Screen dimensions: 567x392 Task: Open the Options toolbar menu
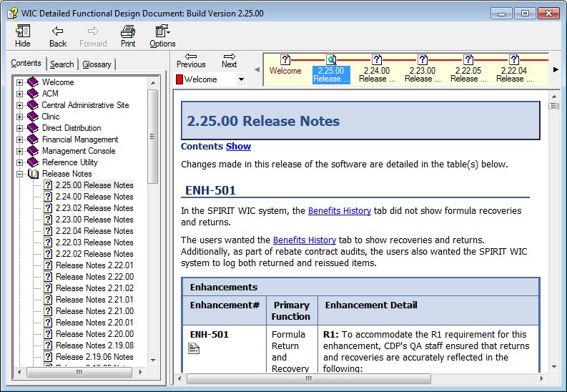point(162,36)
